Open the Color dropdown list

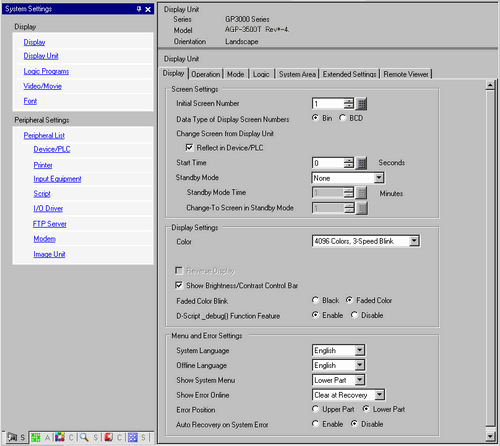[414, 241]
